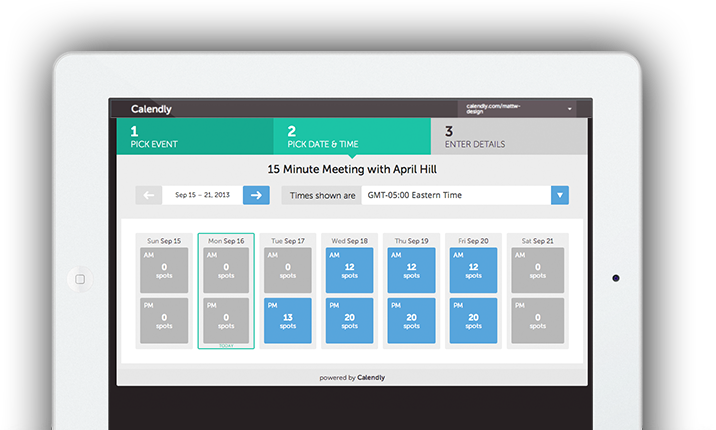Click the Sat Sep 21 day header
Screen dimensions: 716x430
[537, 241]
